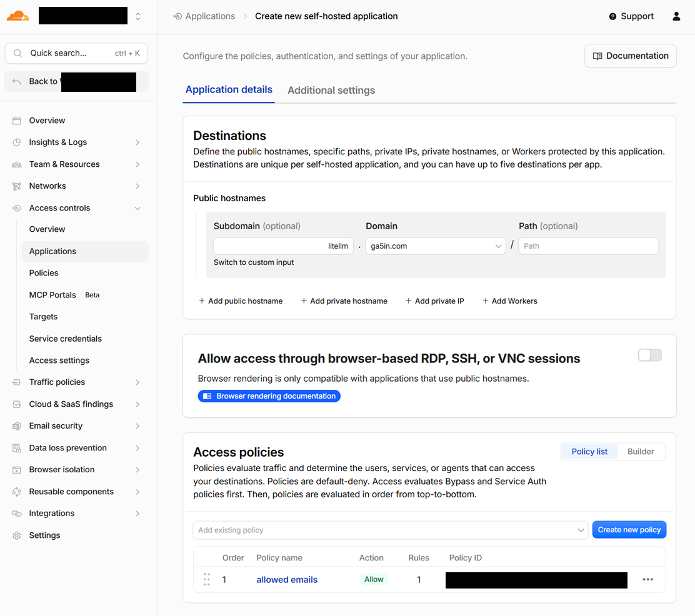Click the Applications breadcrumb icon
This screenshot has height=616, width=695.
click(x=177, y=16)
